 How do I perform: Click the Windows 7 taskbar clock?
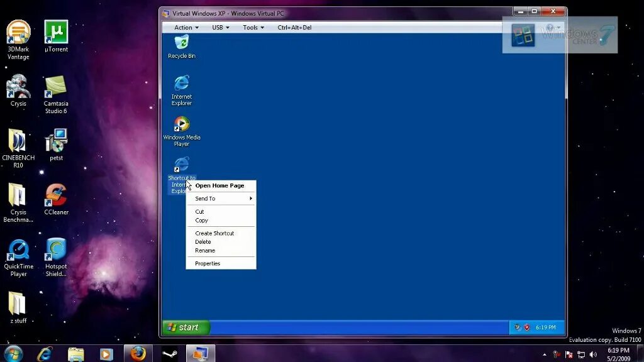619,354
